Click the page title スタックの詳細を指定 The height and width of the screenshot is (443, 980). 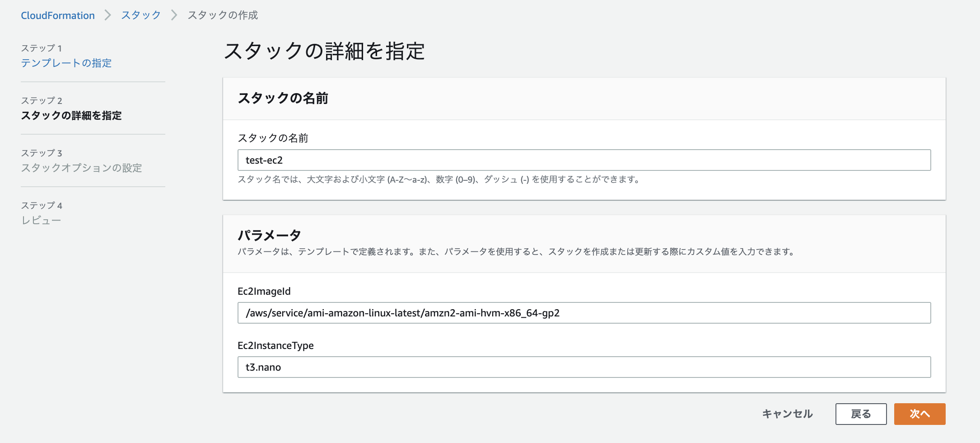pos(324,51)
